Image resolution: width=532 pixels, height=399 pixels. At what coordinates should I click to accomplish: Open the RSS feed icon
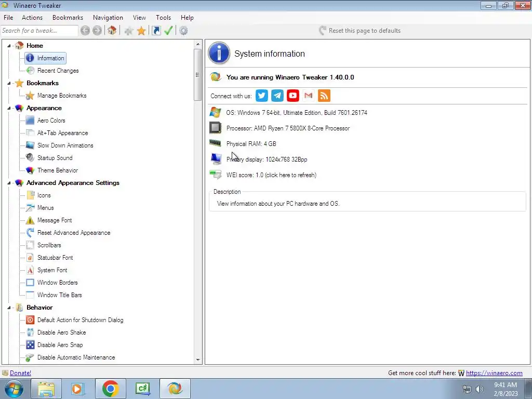(324, 96)
